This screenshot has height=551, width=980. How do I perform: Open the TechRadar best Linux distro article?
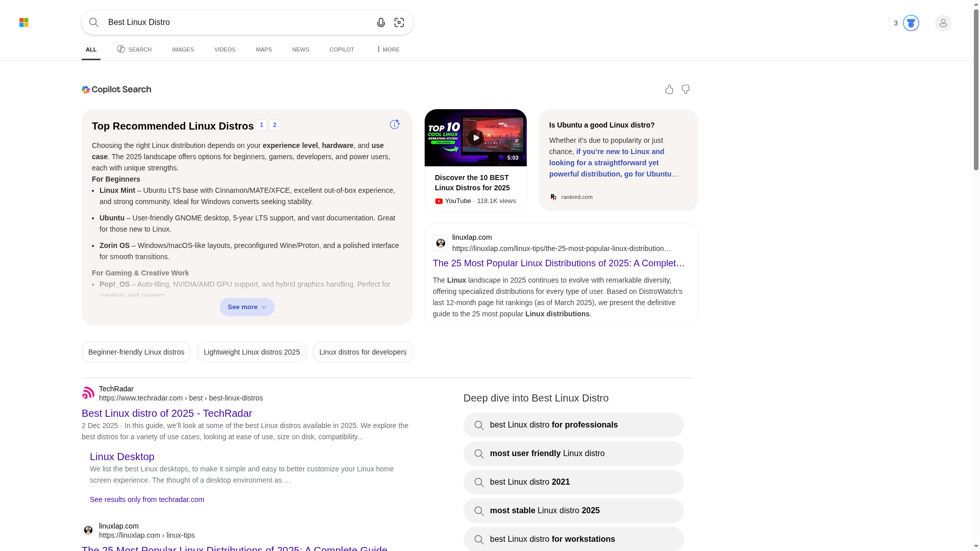click(x=166, y=413)
